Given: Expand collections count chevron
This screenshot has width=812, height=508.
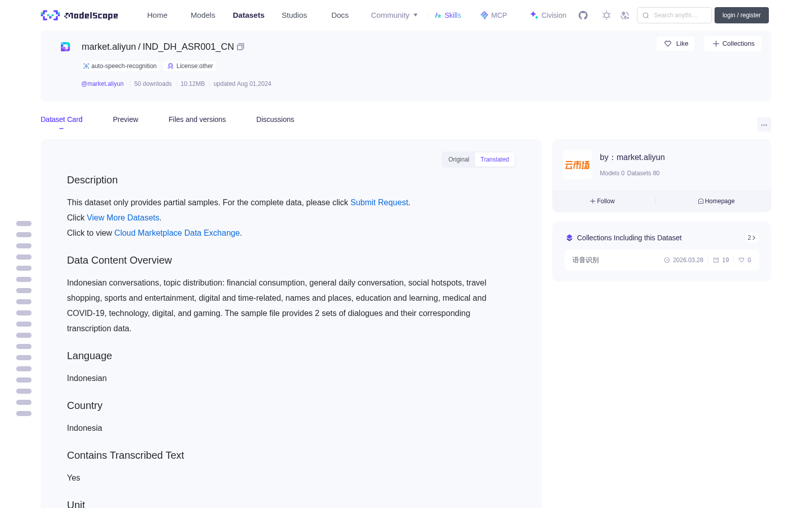Looking at the screenshot, I should [752, 238].
